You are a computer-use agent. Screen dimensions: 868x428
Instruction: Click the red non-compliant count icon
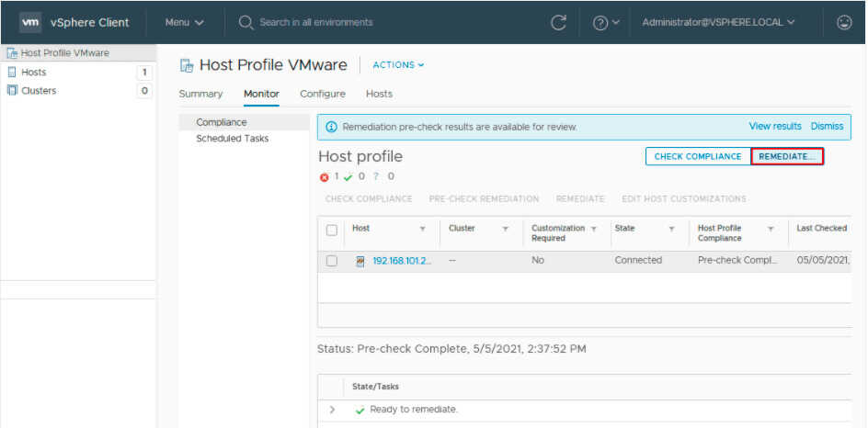click(325, 177)
